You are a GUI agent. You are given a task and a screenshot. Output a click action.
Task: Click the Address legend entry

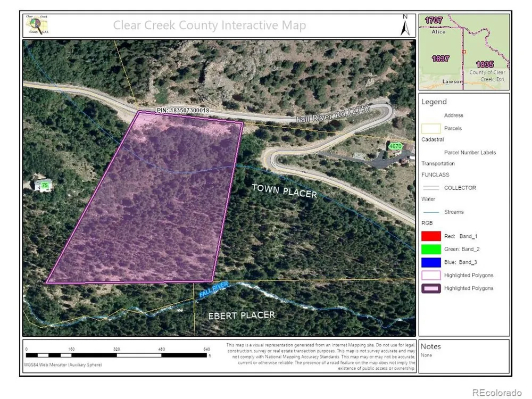click(454, 115)
